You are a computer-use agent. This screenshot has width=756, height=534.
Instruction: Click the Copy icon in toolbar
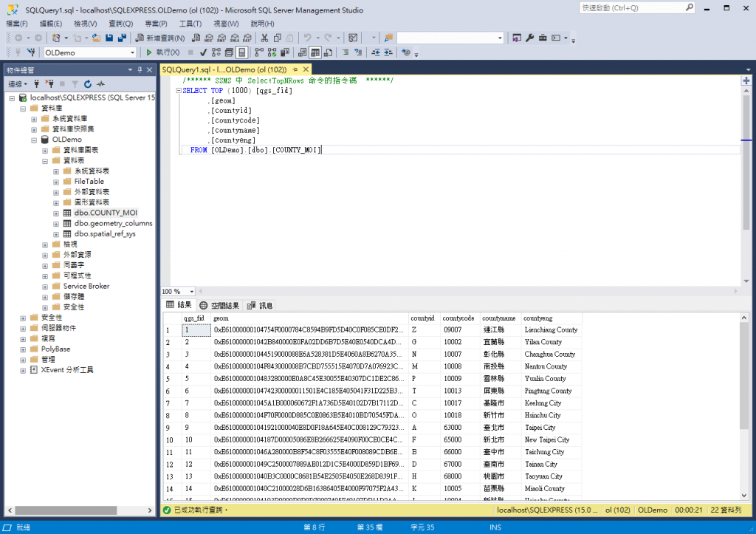coord(278,38)
